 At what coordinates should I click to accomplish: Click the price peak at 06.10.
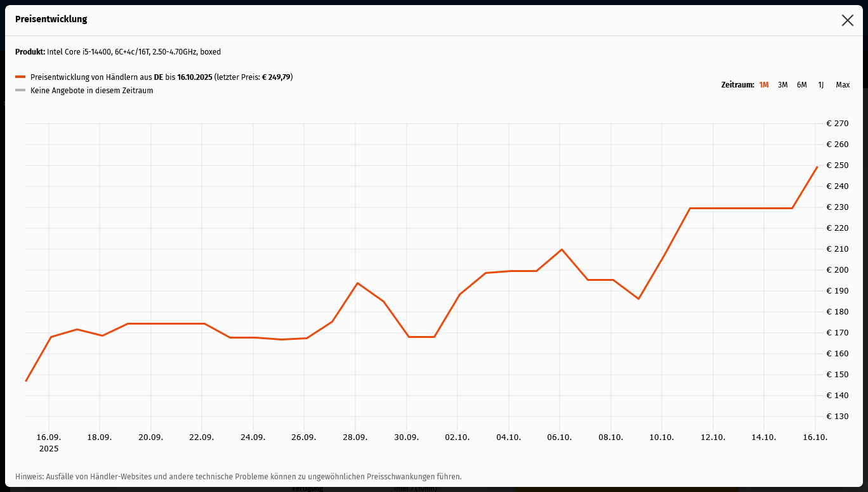[562, 249]
